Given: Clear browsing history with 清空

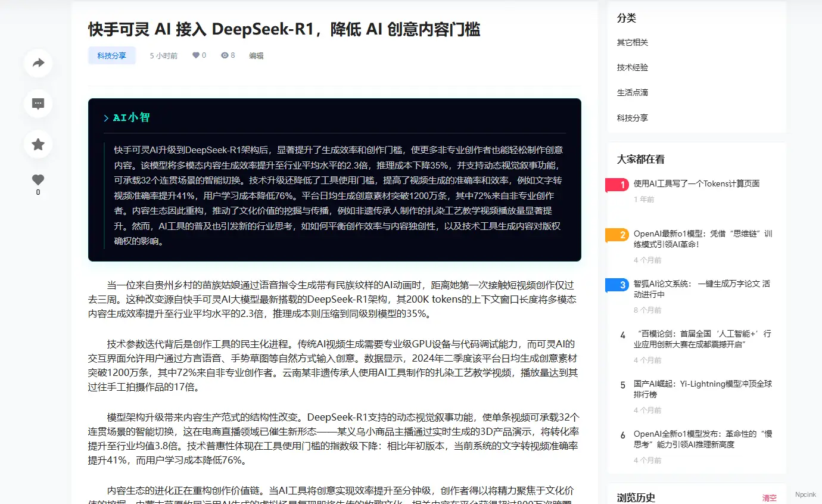Looking at the screenshot, I should coord(768,497).
